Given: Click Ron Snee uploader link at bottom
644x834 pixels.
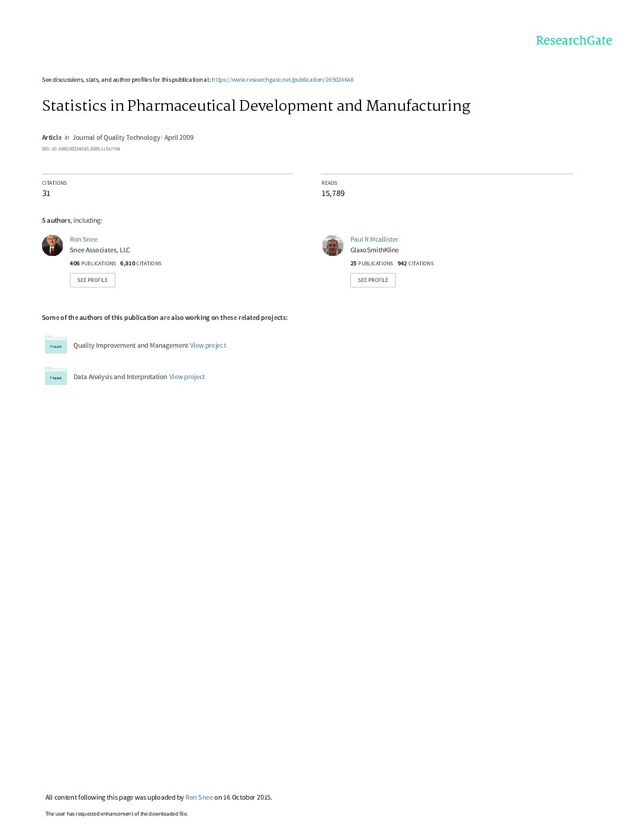Looking at the screenshot, I should (x=199, y=797).
